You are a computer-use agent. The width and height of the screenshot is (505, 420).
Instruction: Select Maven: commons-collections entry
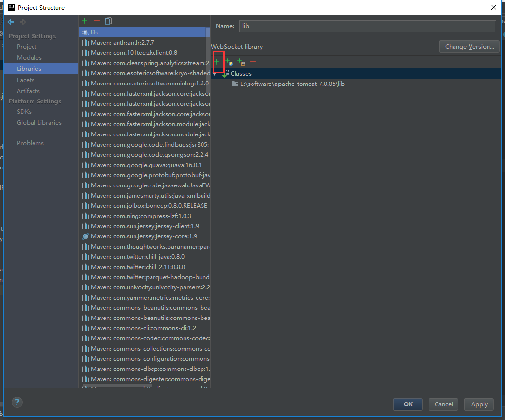tap(145, 349)
